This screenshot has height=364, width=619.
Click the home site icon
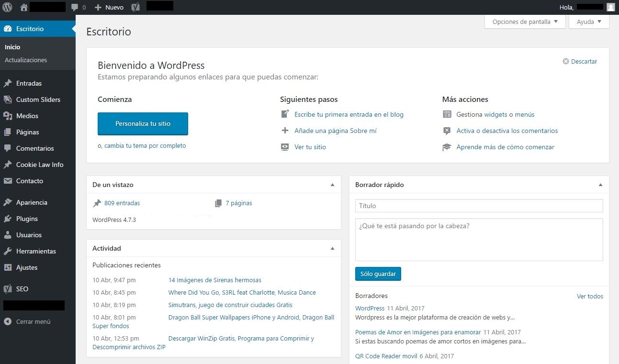24,7
